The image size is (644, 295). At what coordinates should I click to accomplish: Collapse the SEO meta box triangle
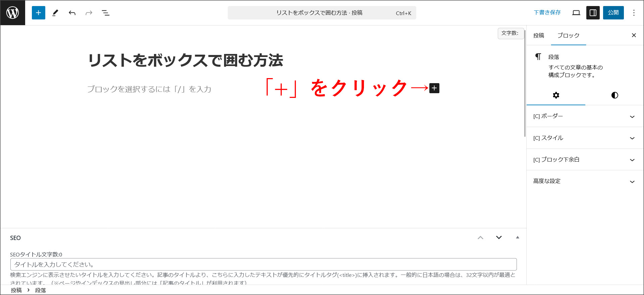pos(518,237)
